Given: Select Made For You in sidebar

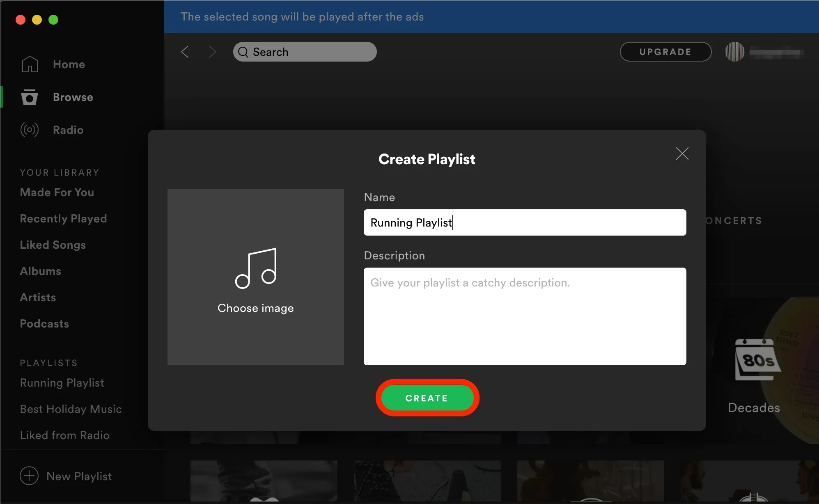Looking at the screenshot, I should pos(57,192).
